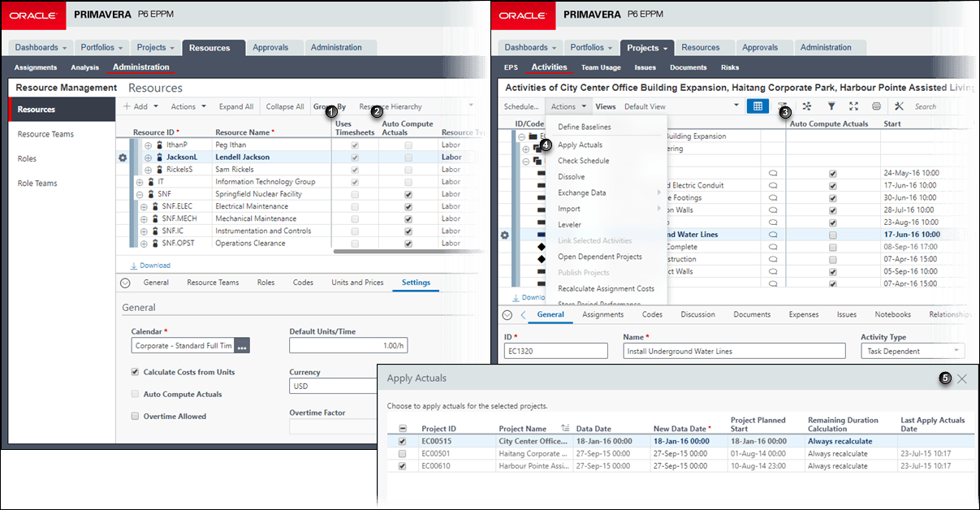The image size is (980, 510).
Task: Click the sort icon beside Project Name column
Action: (565, 428)
